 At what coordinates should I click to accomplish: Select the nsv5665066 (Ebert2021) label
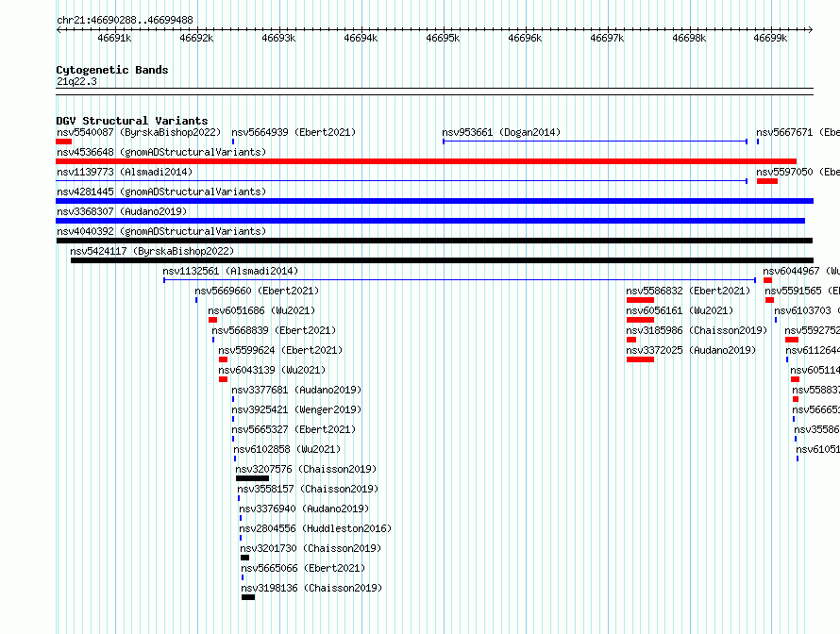pyautogui.click(x=303, y=568)
